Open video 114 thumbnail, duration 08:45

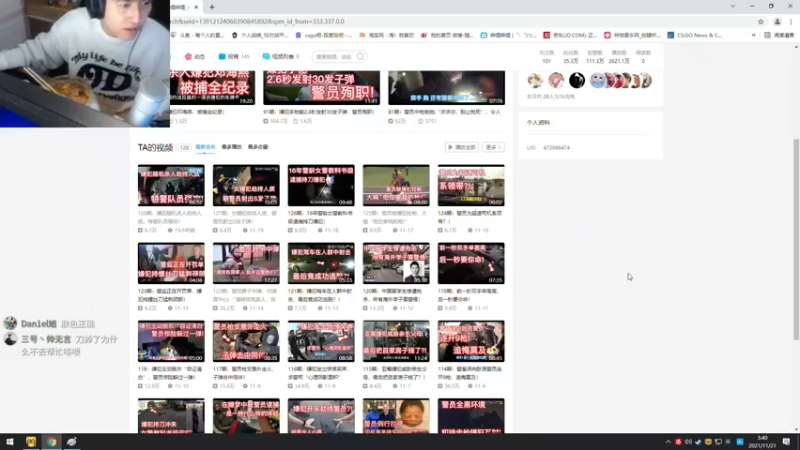[x=471, y=341]
